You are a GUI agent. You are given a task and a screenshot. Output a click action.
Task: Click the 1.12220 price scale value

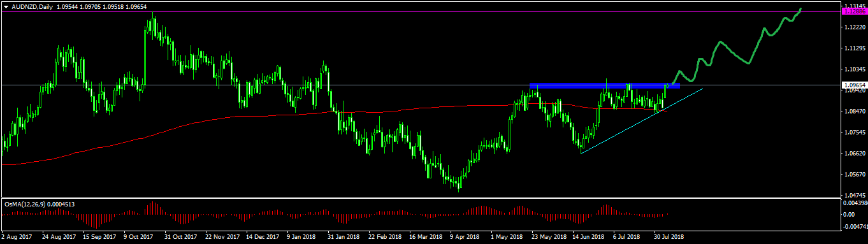[x=855, y=27]
